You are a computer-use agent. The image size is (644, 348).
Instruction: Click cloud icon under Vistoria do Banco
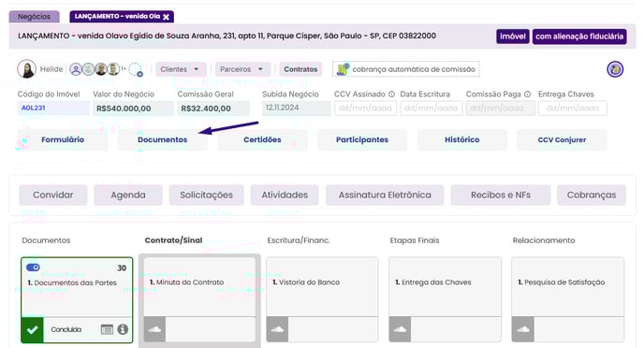277,329
